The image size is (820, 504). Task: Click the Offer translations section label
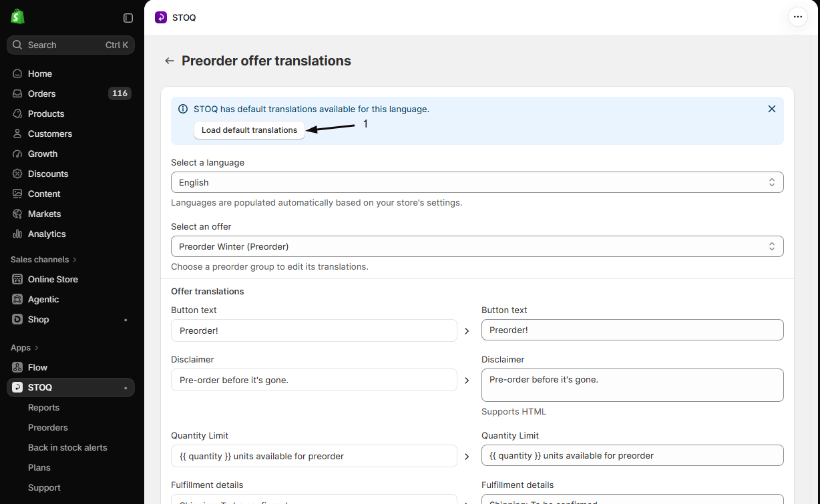click(x=208, y=291)
